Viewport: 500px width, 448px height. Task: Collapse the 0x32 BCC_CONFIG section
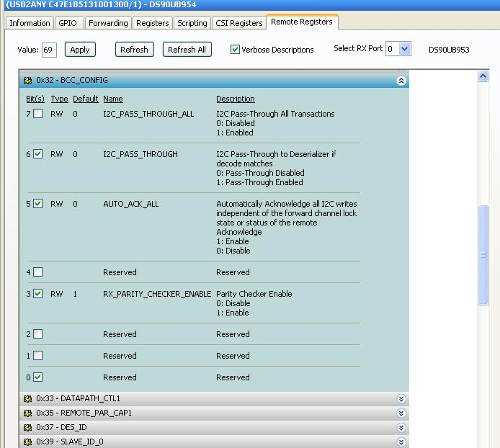pos(401,81)
